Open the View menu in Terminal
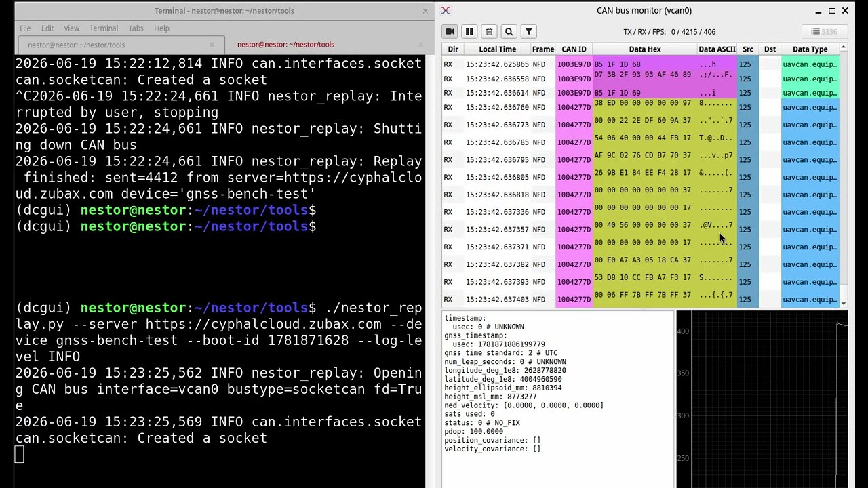The width and height of the screenshot is (868, 488). (71, 28)
